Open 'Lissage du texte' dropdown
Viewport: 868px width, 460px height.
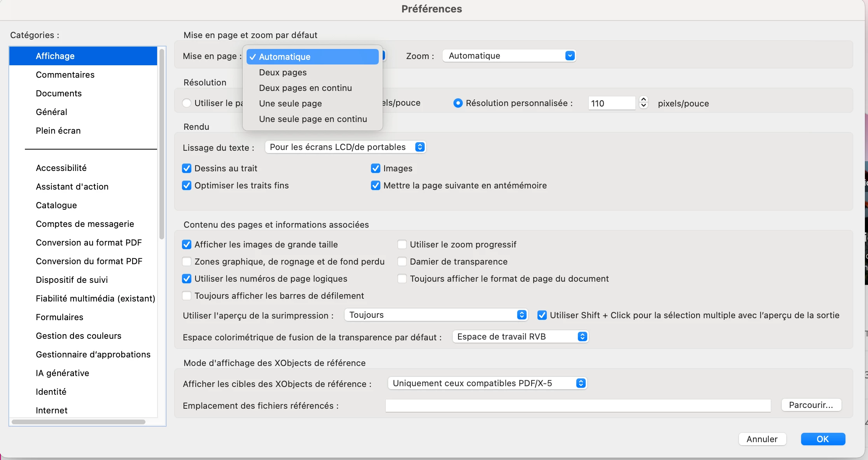click(345, 147)
